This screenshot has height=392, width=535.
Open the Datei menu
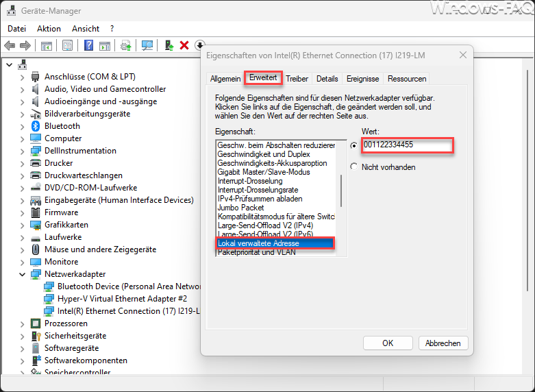[16, 29]
